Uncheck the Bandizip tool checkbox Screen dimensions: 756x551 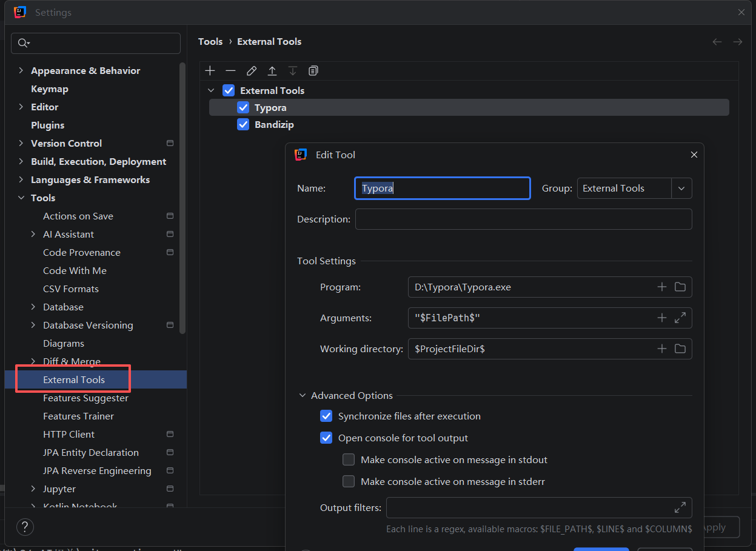pyautogui.click(x=243, y=125)
